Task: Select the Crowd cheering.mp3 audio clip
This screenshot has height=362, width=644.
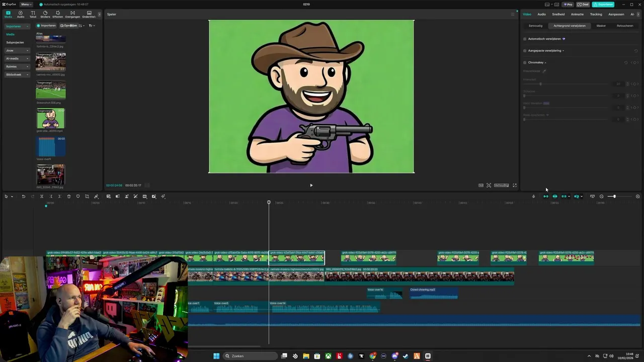Action: [434, 293]
